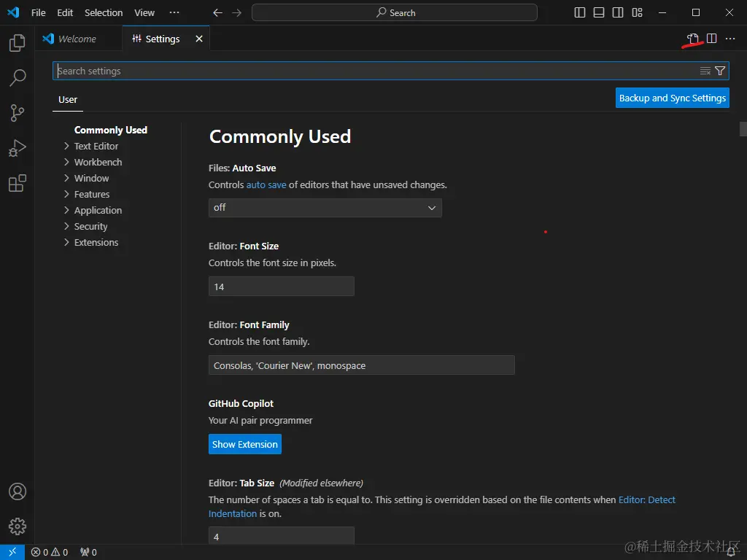Click the Tab Size field showing 4
The image size is (747, 560).
click(281, 536)
